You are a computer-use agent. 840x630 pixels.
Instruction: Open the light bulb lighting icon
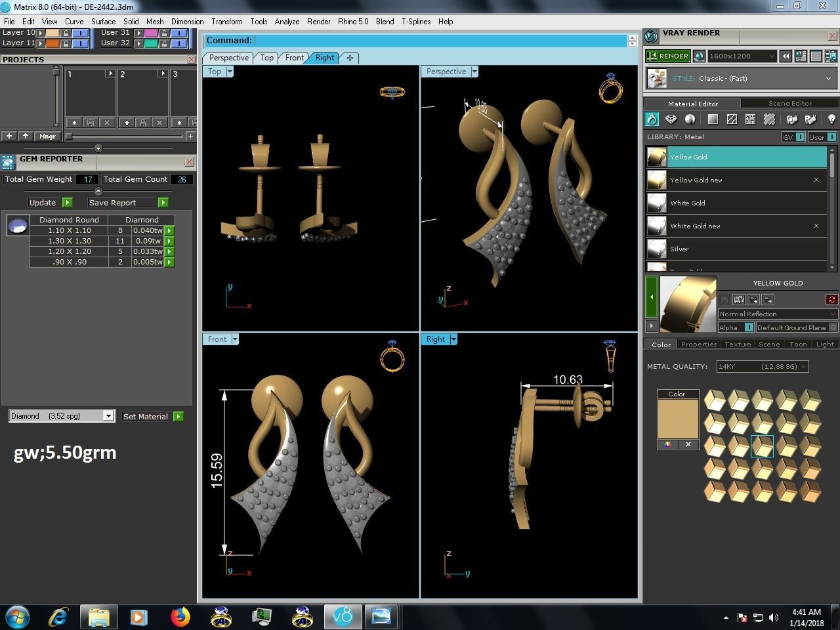click(x=831, y=119)
